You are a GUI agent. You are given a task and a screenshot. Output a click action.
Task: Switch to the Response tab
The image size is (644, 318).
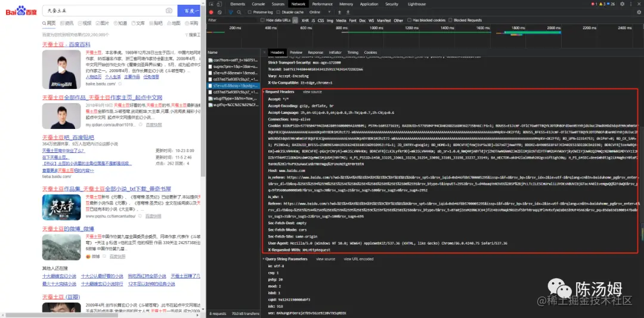click(x=315, y=53)
